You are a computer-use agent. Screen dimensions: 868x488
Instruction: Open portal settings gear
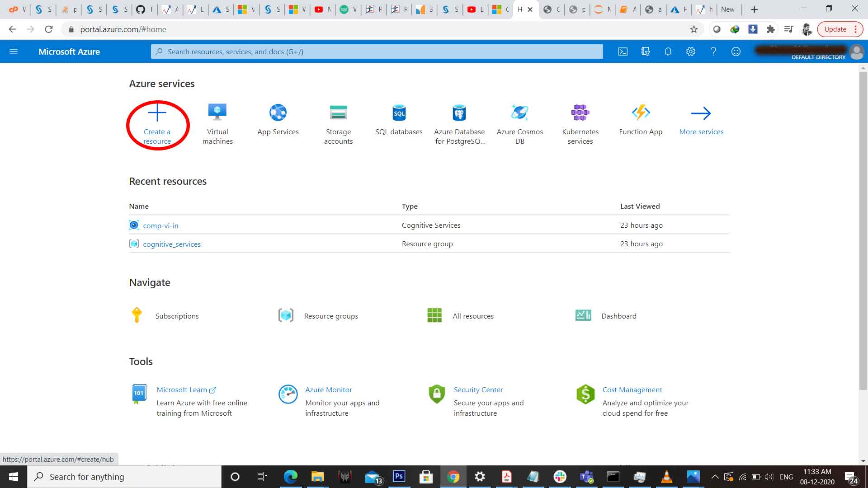[691, 52]
